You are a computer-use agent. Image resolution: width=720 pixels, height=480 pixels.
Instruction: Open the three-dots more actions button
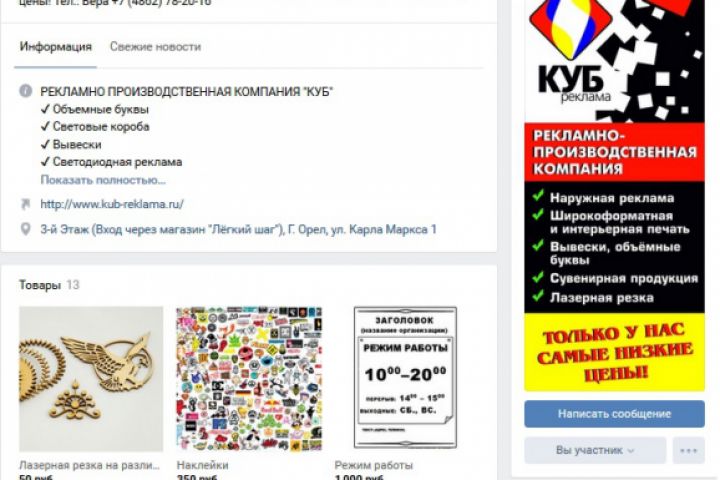(688, 450)
